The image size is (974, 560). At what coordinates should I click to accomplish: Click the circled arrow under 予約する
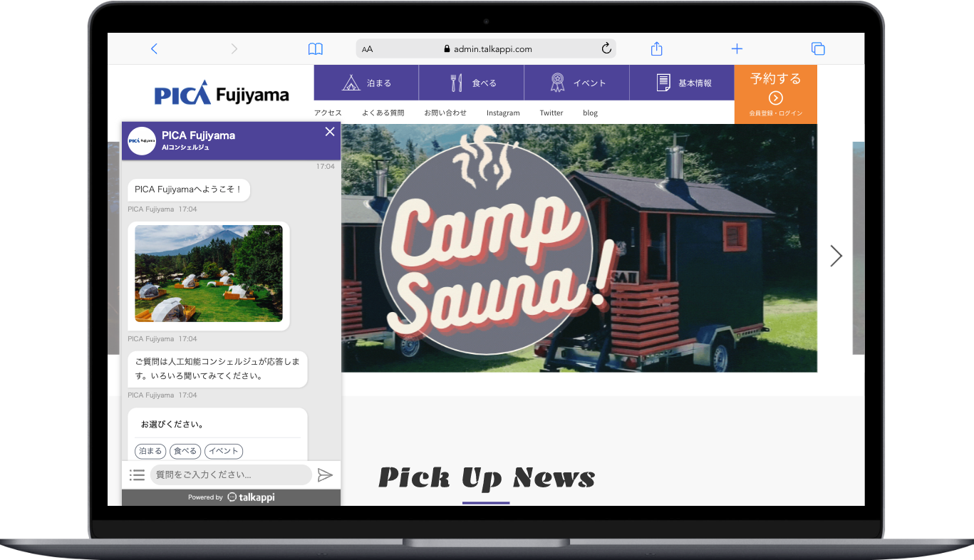(776, 98)
